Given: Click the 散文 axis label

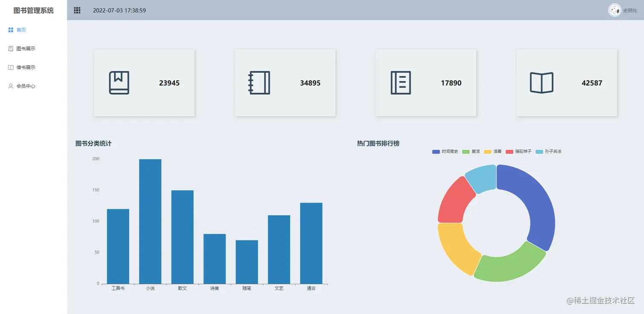Looking at the screenshot, I should tap(182, 288).
